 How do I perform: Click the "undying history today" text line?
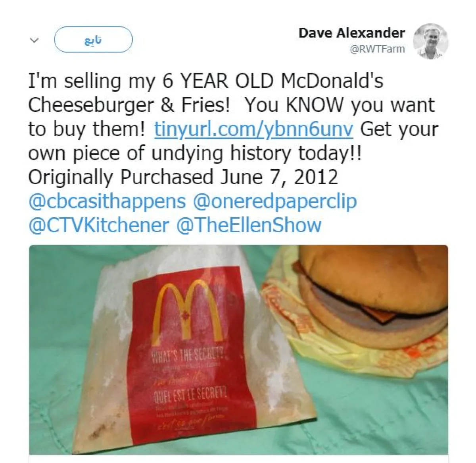[195, 153]
